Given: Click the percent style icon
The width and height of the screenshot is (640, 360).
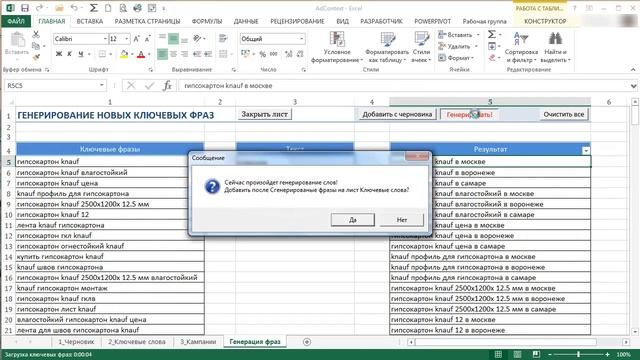Looking at the screenshot, I should click(x=262, y=54).
